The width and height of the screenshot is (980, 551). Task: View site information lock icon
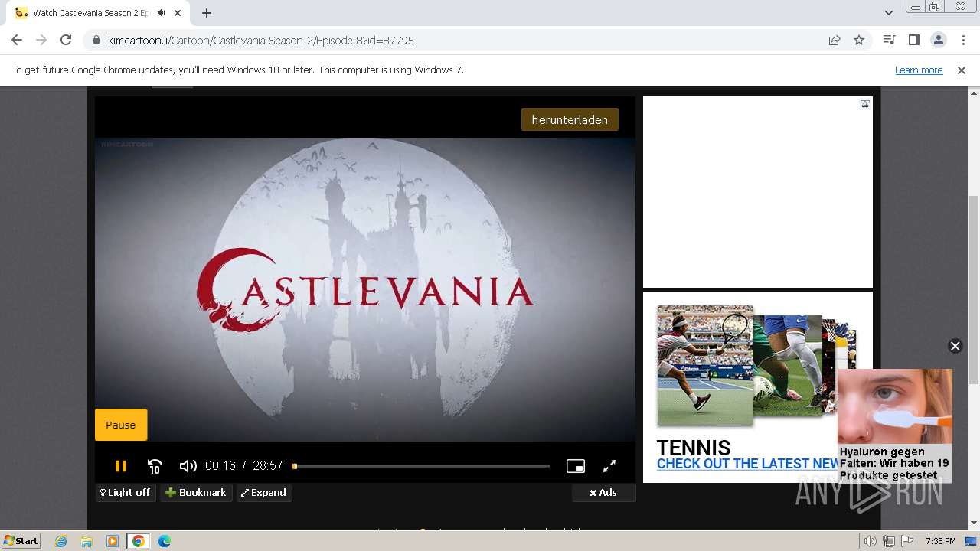pyautogui.click(x=96, y=40)
